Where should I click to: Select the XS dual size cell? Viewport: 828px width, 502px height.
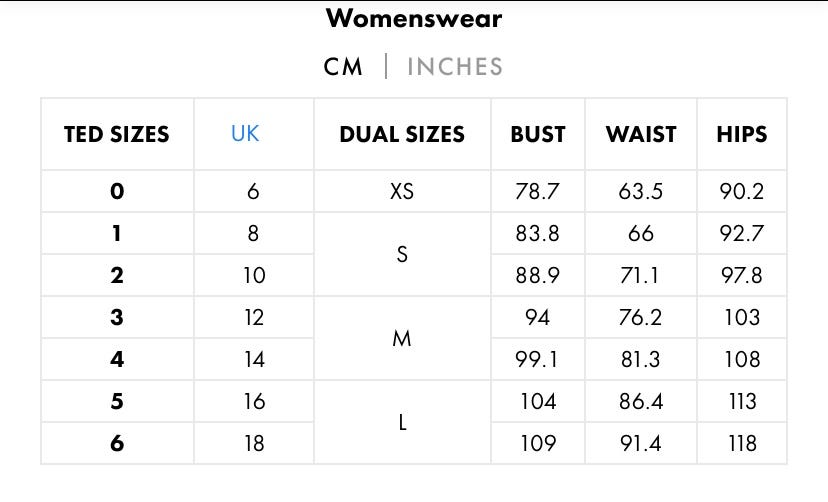(x=402, y=192)
